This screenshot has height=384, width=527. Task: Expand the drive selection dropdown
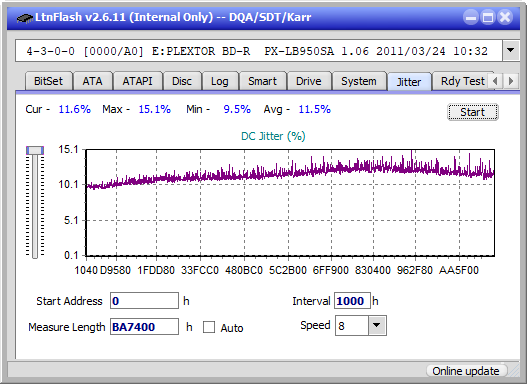511,51
